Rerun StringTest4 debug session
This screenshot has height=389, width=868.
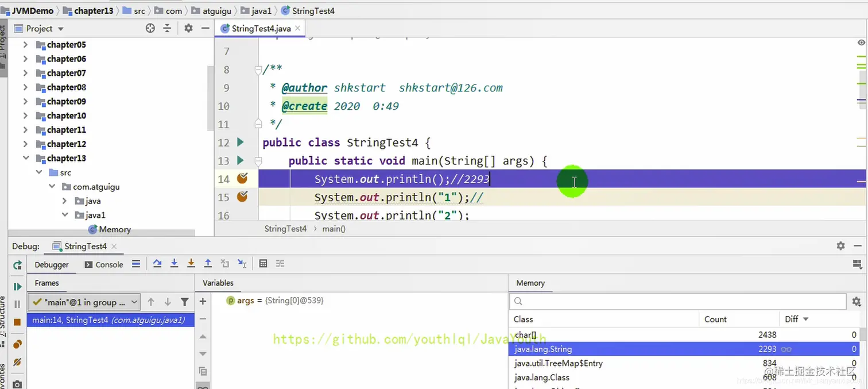(17, 265)
